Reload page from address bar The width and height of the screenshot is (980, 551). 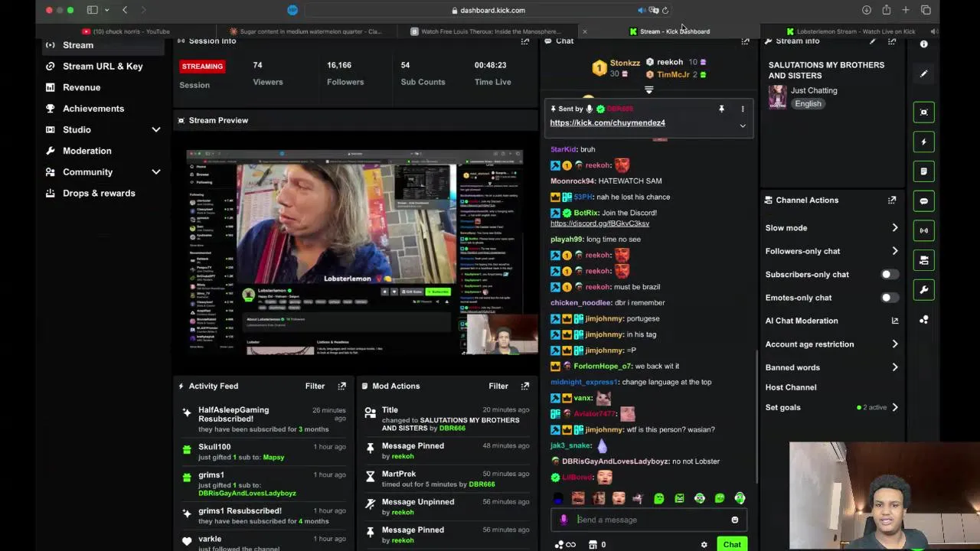pyautogui.click(x=665, y=10)
